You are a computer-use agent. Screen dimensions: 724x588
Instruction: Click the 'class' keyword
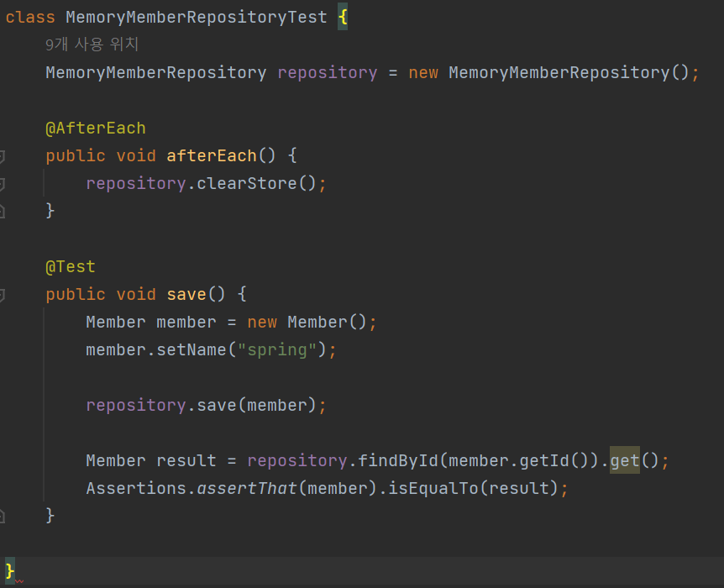pyautogui.click(x=30, y=18)
